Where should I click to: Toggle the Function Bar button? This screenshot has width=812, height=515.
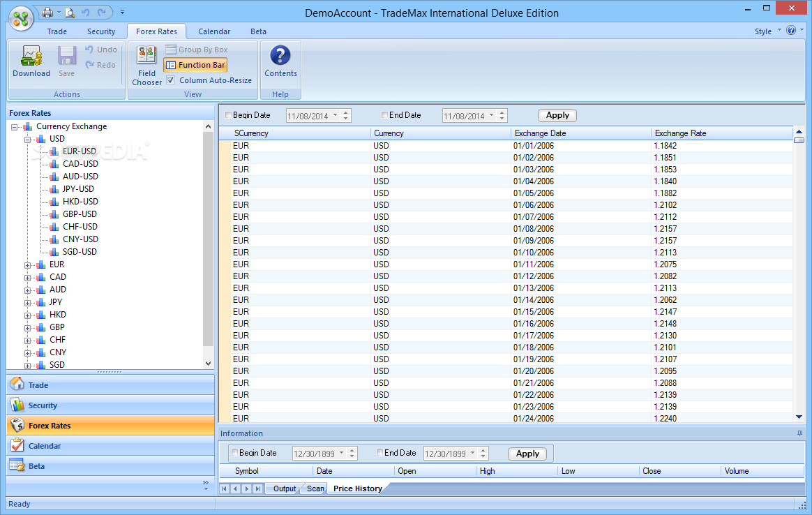coord(195,65)
